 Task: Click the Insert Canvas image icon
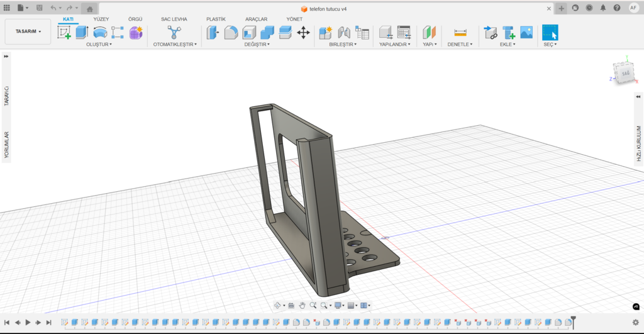[526, 33]
